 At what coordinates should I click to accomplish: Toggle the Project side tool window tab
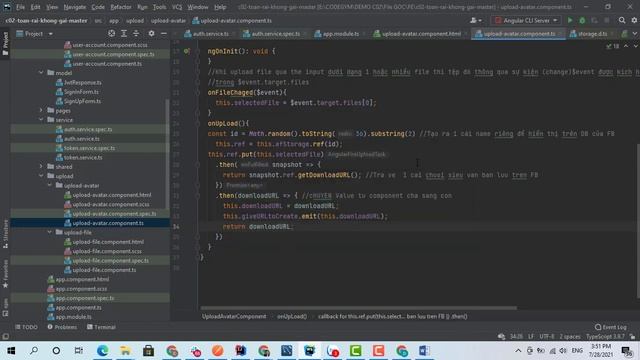coord(5,44)
